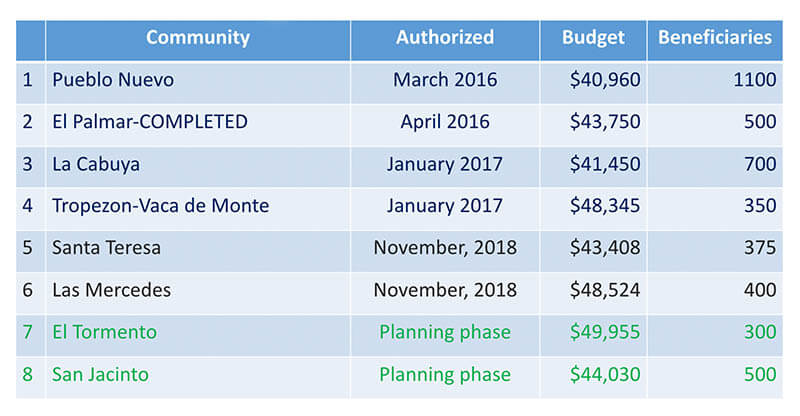This screenshot has height=416, width=800.
Task: Click the Beneficiaries column header
Action: coord(714,38)
